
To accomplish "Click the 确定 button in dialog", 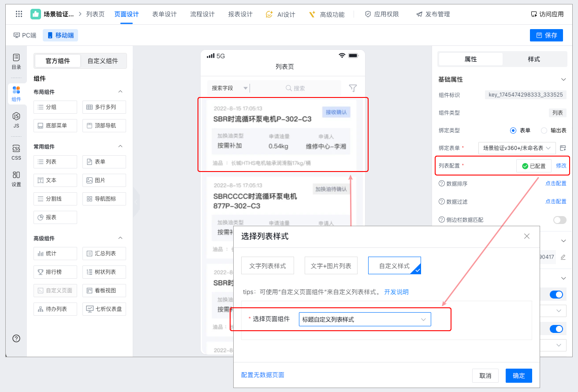I will coord(518,376).
